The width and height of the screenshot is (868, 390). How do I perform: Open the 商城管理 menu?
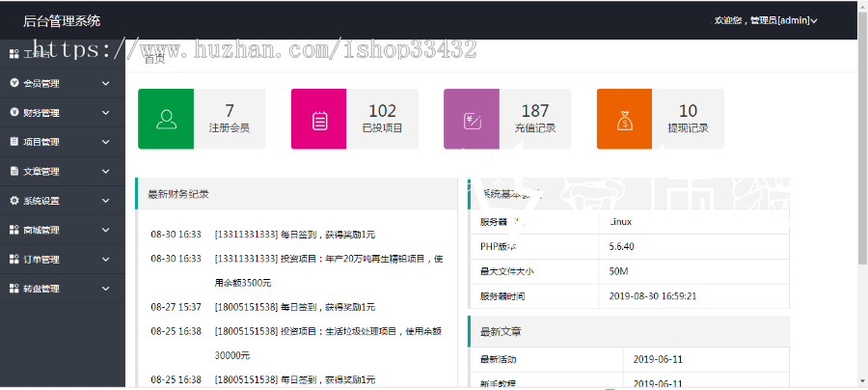point(63,230)
